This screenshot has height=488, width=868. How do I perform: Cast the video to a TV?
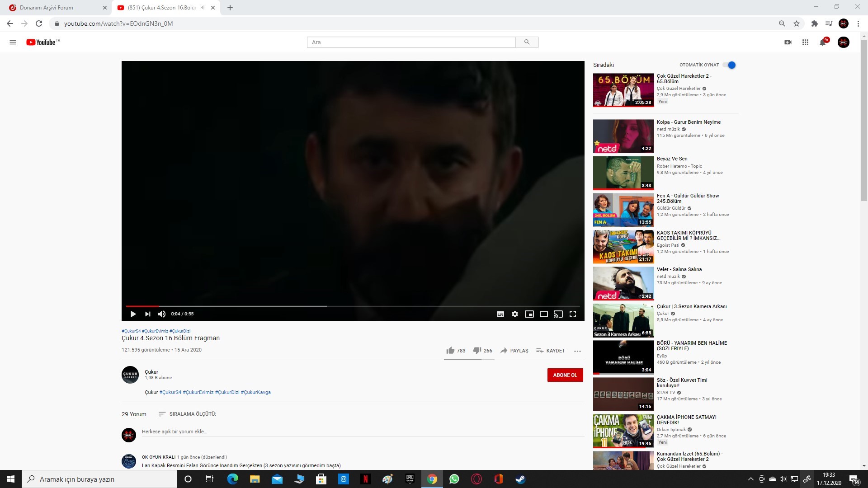(x=558, y=314)
